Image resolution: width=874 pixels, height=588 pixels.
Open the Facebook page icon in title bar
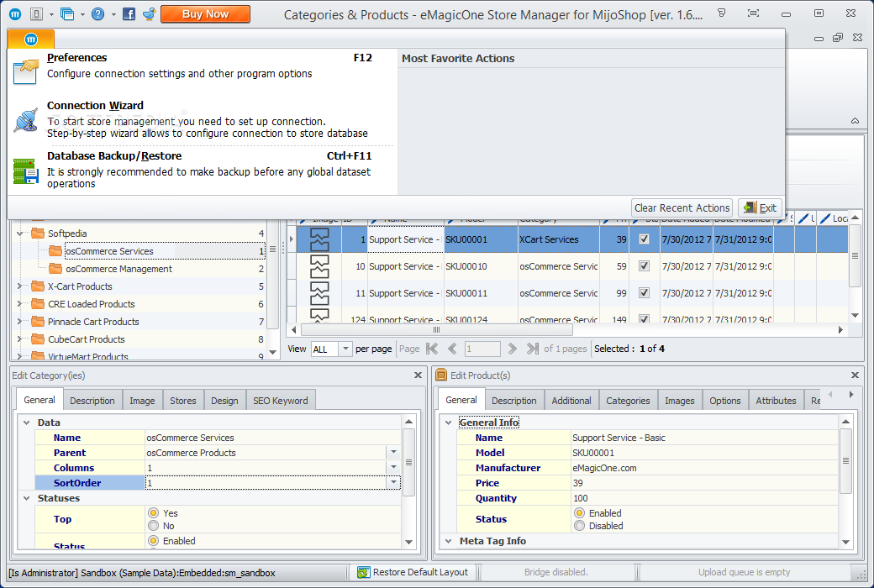tap(129, 14)
